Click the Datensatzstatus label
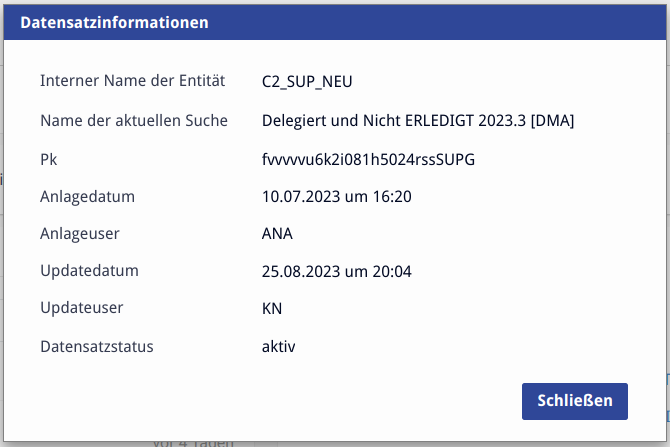 pos(97,347)
